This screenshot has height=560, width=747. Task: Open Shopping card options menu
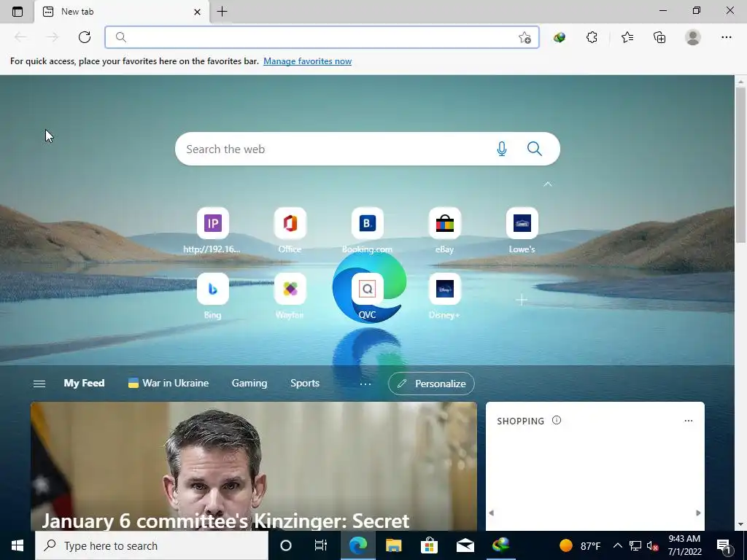[x=689, y=421]
